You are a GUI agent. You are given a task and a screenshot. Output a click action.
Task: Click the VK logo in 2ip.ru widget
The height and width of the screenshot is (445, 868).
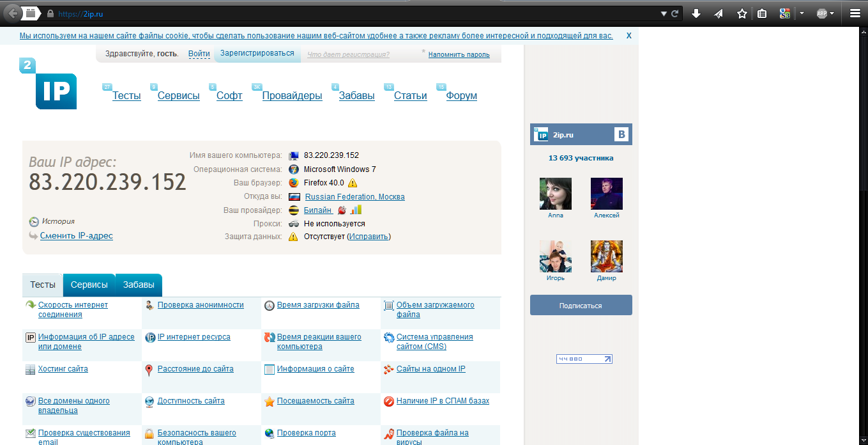622,134
